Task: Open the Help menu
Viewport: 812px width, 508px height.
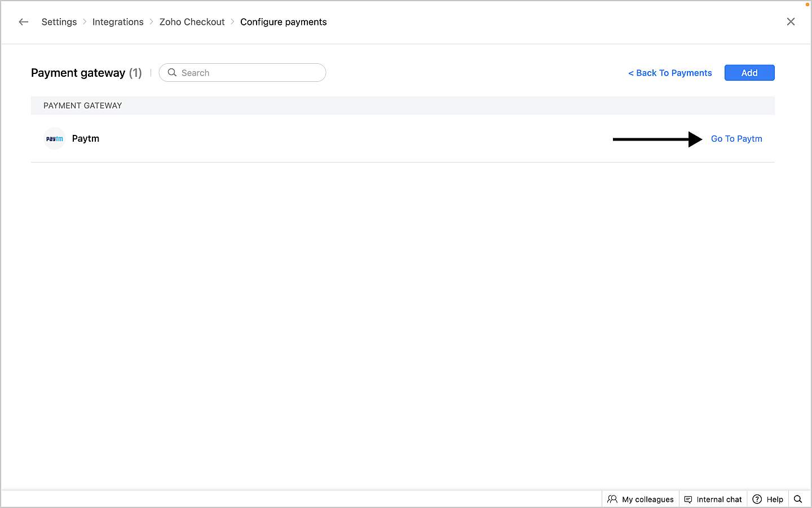Action: 768,499
